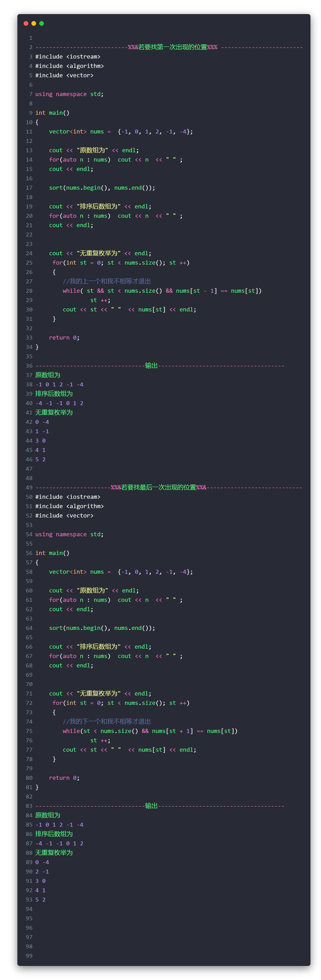Click output '4 1' on line 92

pyautogui.click(x=40, y=890)
